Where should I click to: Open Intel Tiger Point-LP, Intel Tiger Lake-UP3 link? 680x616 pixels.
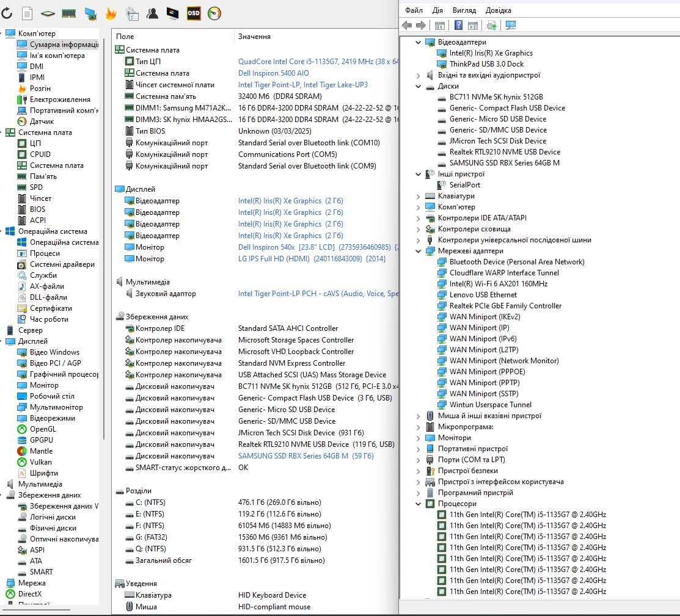[302, 85]
